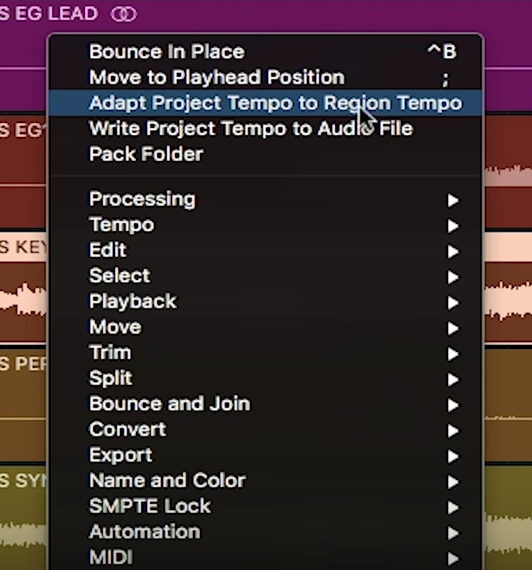The image size is (532, 570).
Task: Expand the Export submenu
Action: click(265, 455)
